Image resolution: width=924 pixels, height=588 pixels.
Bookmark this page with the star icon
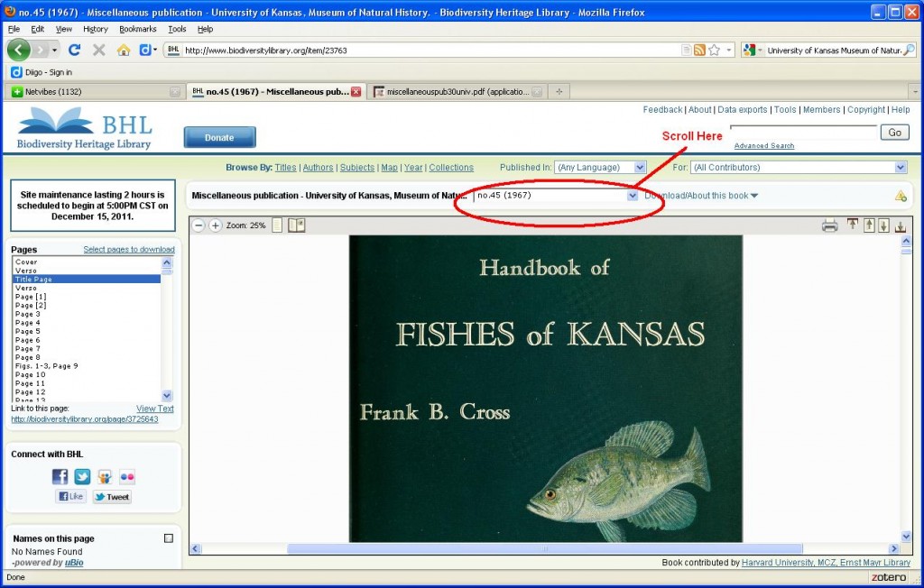715,51
